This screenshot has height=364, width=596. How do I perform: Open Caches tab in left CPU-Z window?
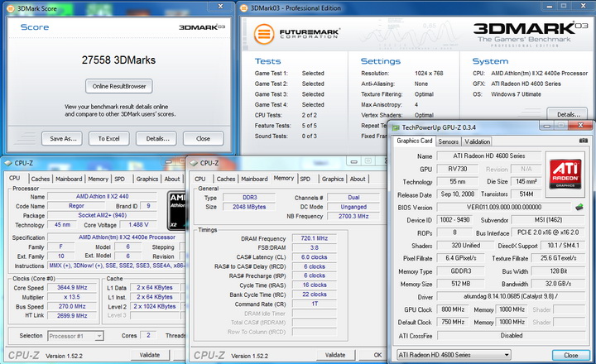41,179
